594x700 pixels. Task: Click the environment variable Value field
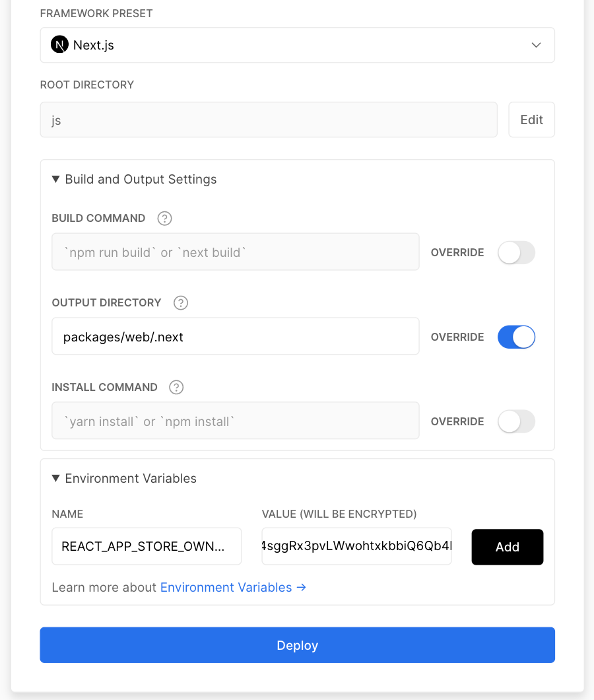click(356, 546)
